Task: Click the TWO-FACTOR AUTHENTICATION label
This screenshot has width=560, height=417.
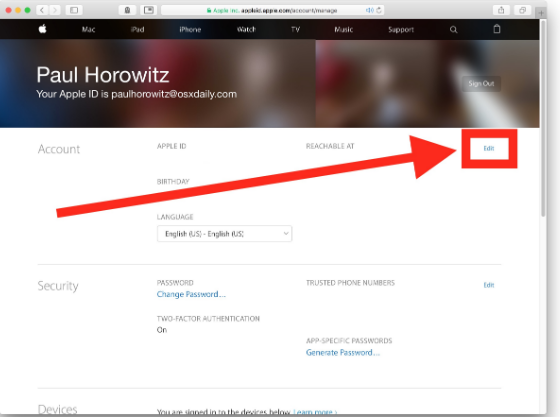Action: (x=208, y=318)
